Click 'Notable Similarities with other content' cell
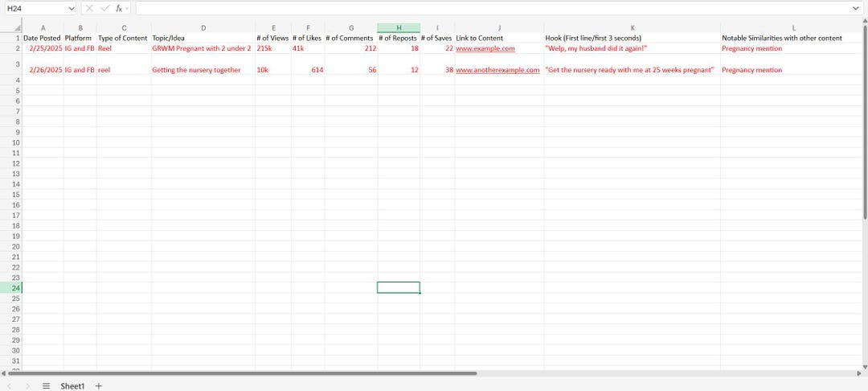This screenshot has width=868, height=391. point(793,38)
